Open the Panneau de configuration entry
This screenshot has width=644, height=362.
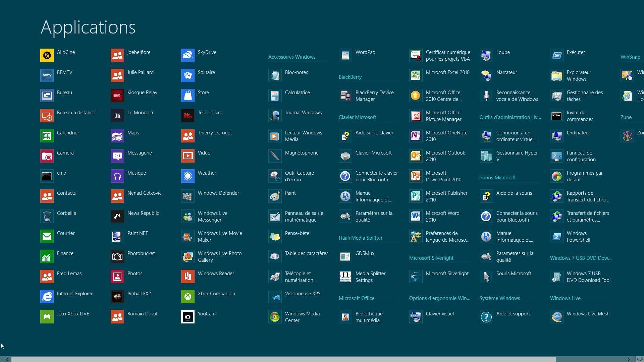click(x=581, y=156)
